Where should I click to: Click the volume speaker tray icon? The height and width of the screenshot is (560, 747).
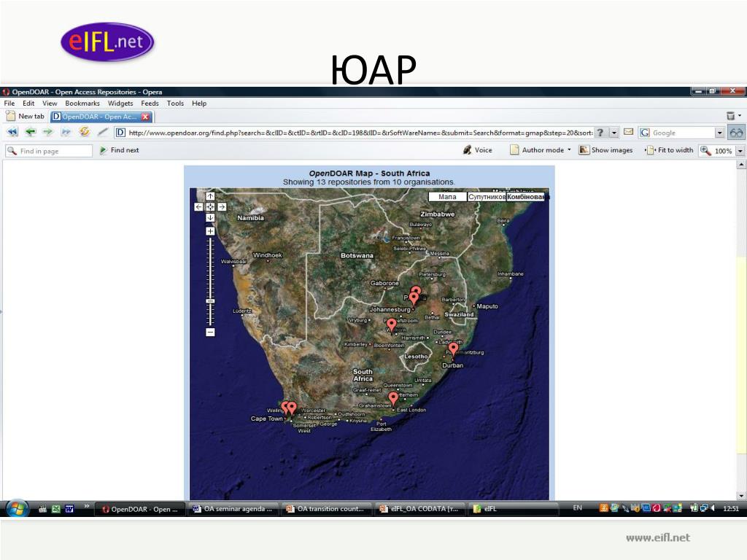(713, 508)
